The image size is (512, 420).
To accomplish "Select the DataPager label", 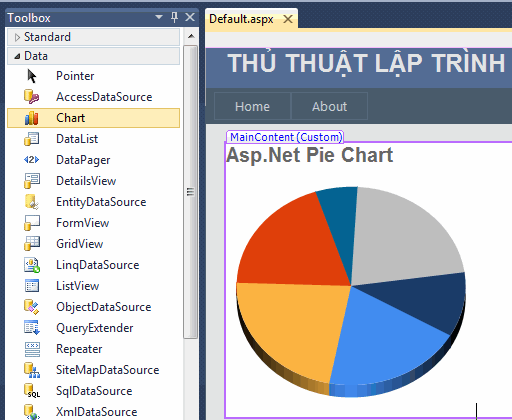I will (x=83, y=160).
